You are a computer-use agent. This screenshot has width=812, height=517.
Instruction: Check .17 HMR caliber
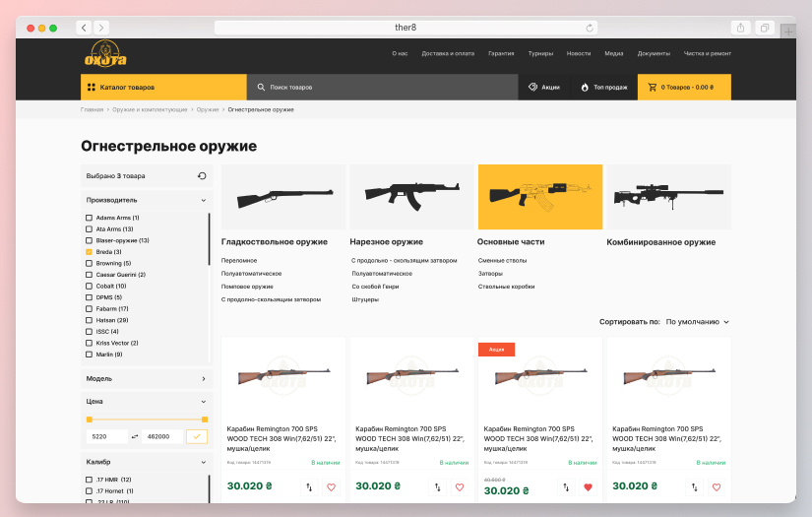tap(89, 480)
